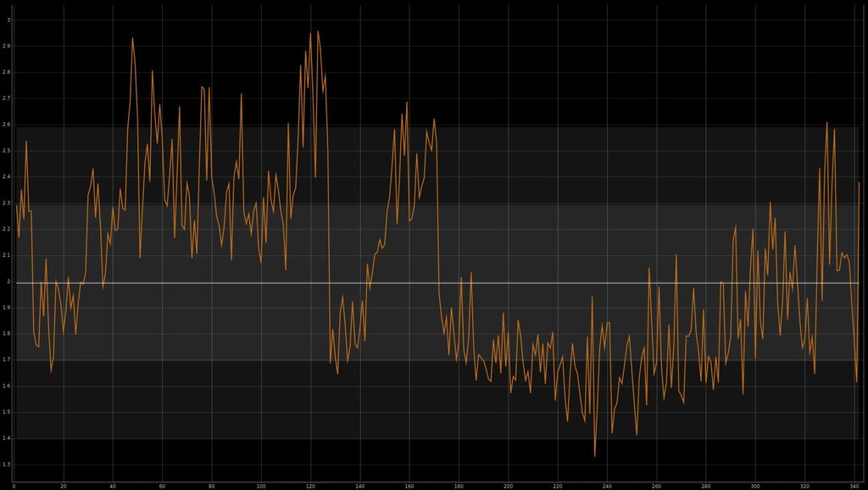Click the orange line's peak near x=48
This screenshot has width=868, height=490.
[x=132, y=38]
